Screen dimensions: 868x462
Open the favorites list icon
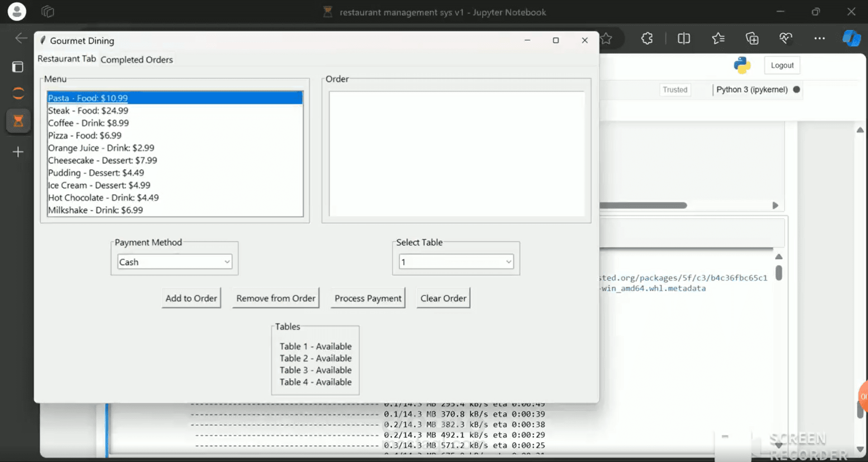pos(718,38)
